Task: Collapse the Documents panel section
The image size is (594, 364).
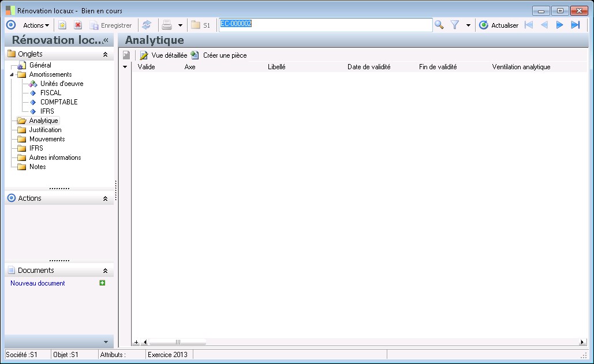Action: tap(105, 271)
